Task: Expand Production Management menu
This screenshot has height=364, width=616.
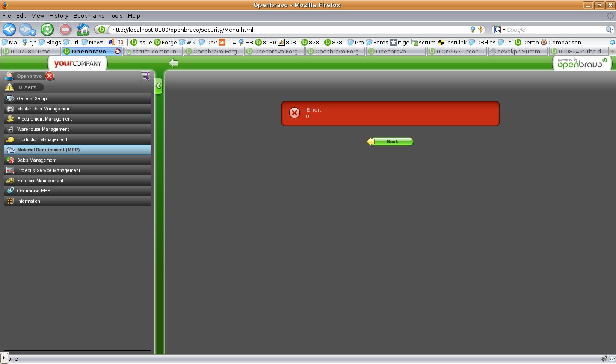Action: (x=77, y=139)
